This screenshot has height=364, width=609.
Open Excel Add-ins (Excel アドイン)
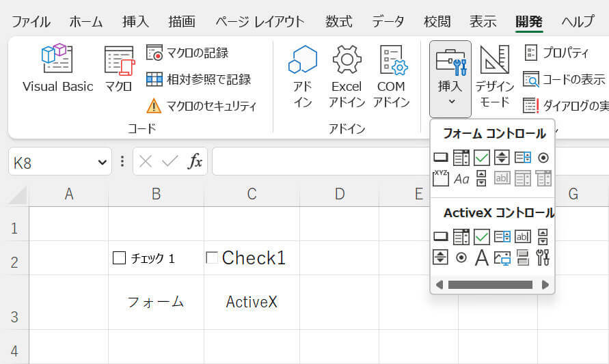tap(347, 75)
